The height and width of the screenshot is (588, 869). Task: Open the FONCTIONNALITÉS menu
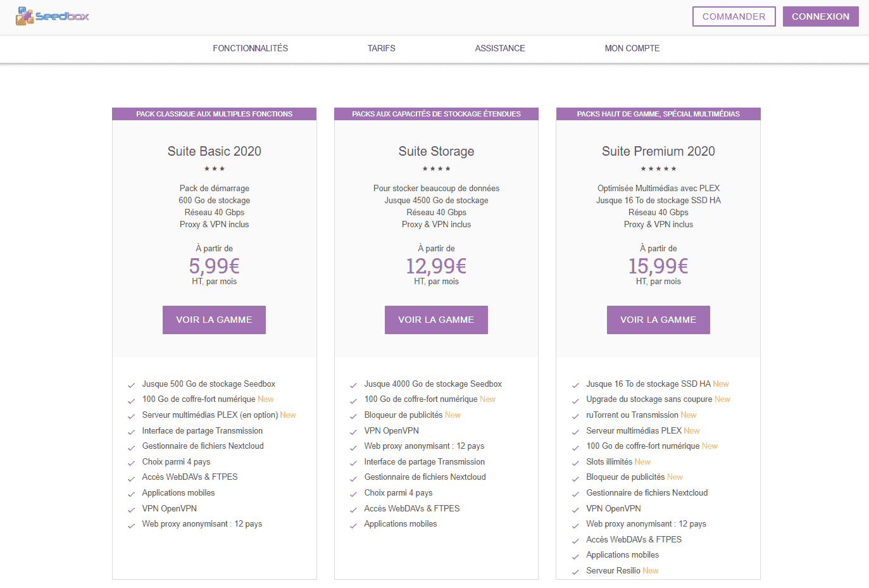coord(251,48)
